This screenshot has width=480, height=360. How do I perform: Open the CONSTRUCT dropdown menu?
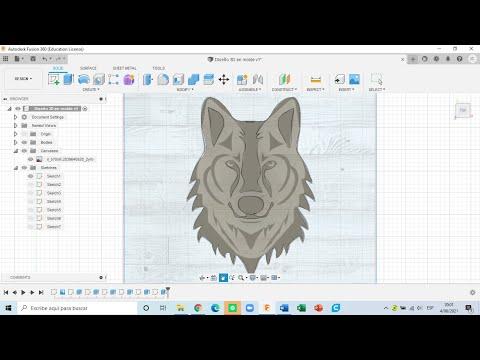(x=284, y=90)
